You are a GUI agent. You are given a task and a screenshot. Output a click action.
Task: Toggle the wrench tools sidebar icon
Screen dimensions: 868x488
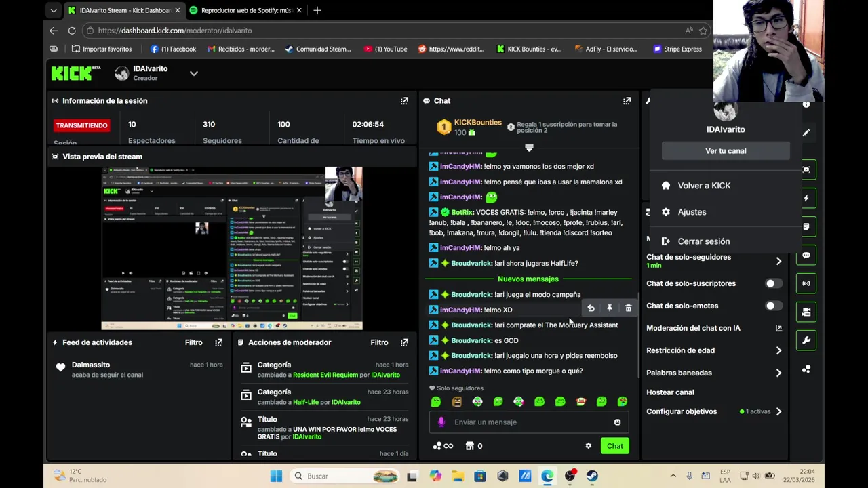[x=806, y=340]
